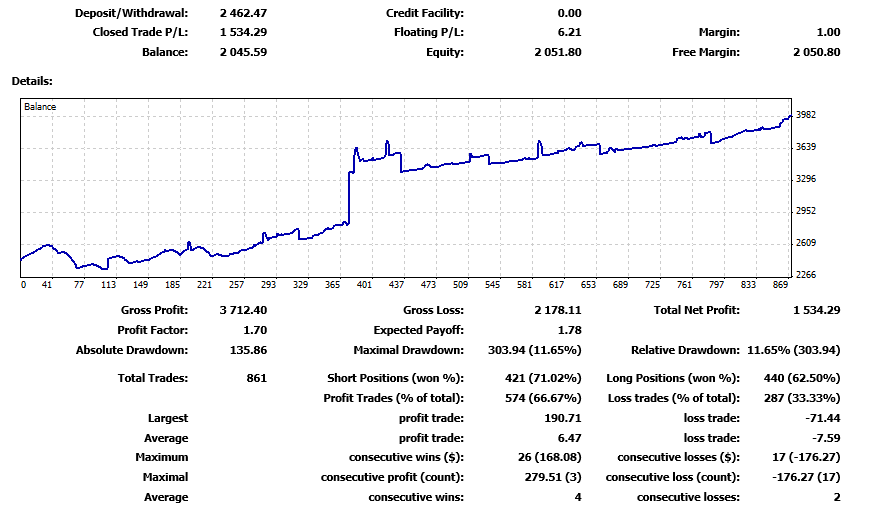The height and width of the screenshot is (515, 880).
Task: Click the 3639 axis label on the chart
Action: point(805,146)
